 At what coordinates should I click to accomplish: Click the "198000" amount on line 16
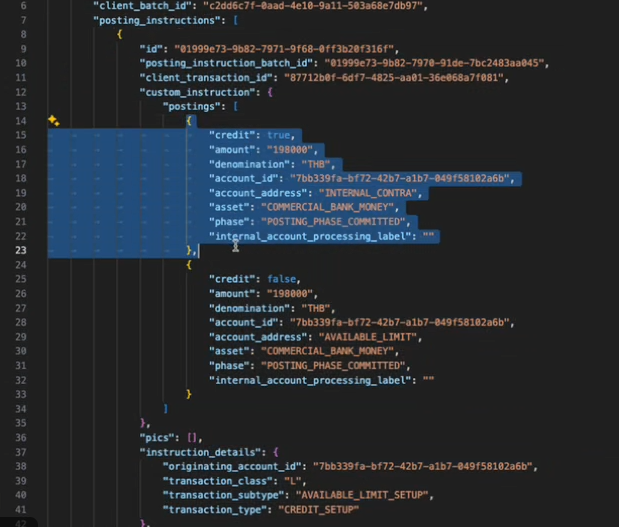(x=290, y=150)
